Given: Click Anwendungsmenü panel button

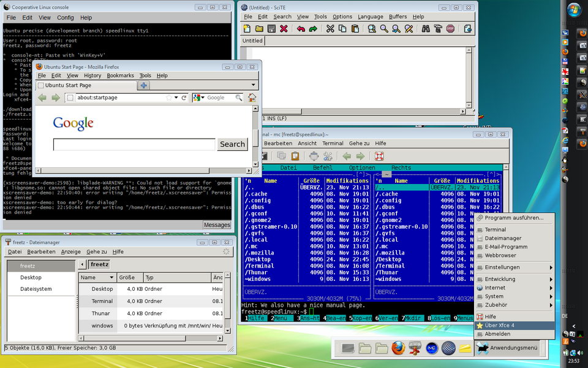Looking at the screenshot, I should 507,348.
